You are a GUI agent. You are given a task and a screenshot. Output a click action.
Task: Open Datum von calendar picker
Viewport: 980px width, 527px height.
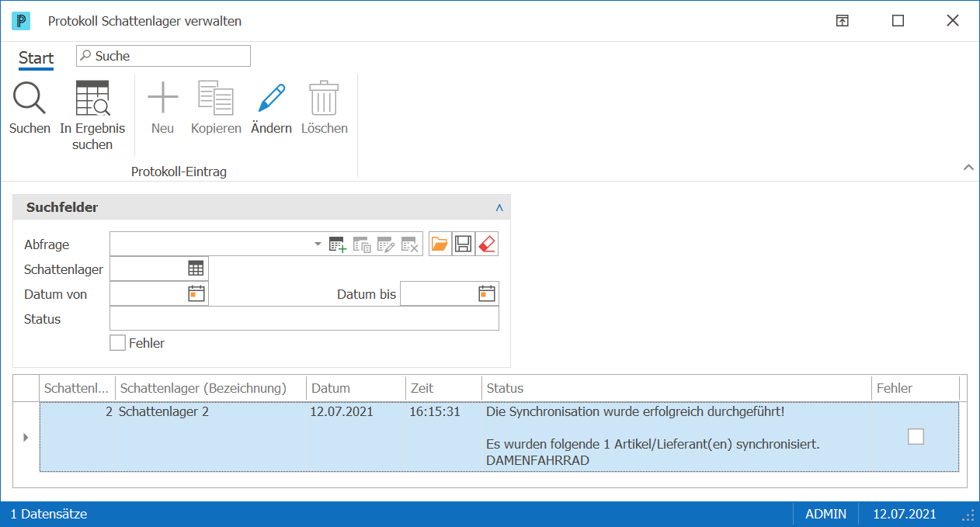click(196, 293)
